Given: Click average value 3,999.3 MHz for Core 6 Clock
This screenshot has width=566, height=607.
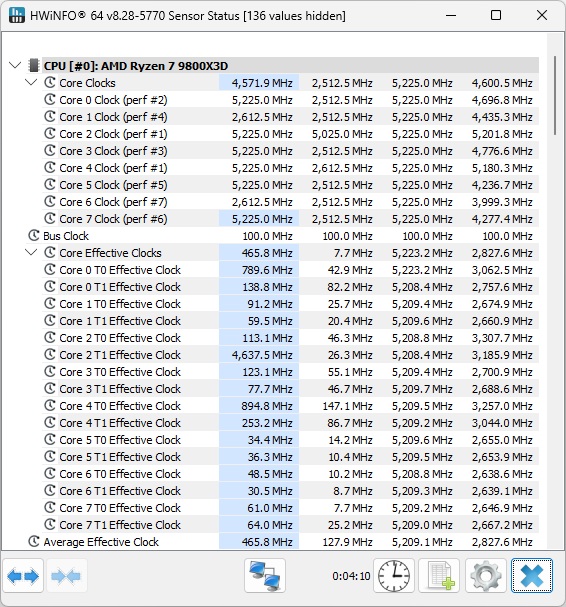Looking at the screenshot, I should click(502, 202).
